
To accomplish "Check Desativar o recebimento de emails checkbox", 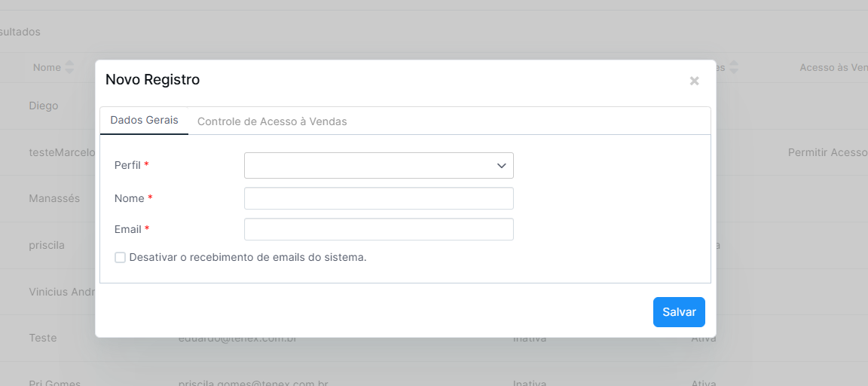I will [121, 258].
